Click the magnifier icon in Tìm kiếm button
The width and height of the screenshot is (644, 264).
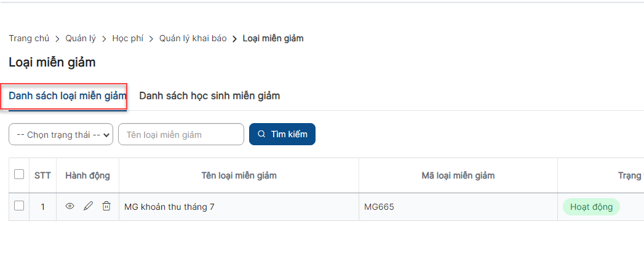tap(261, 134)
